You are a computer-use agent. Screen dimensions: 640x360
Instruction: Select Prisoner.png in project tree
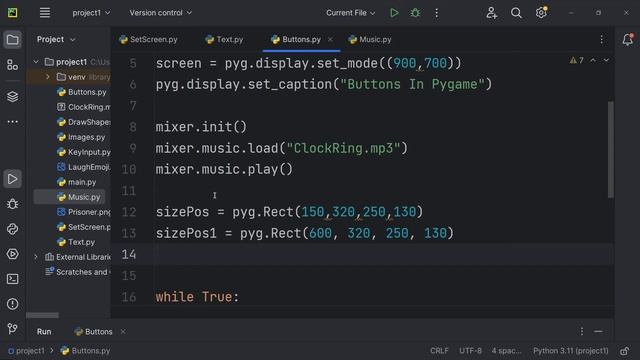[x=84, y=212]
